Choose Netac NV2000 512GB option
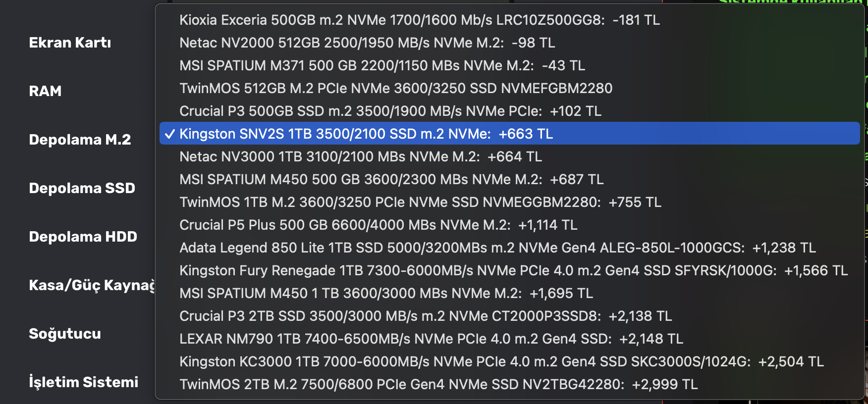Screen dimensions: 868x404 coord(367,43)
